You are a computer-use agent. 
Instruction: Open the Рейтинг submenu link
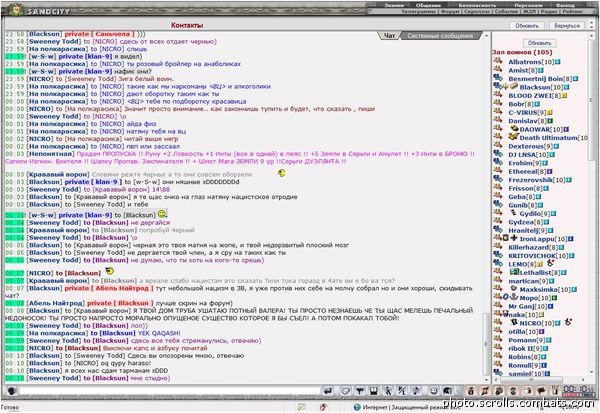(x=572, y=11)
